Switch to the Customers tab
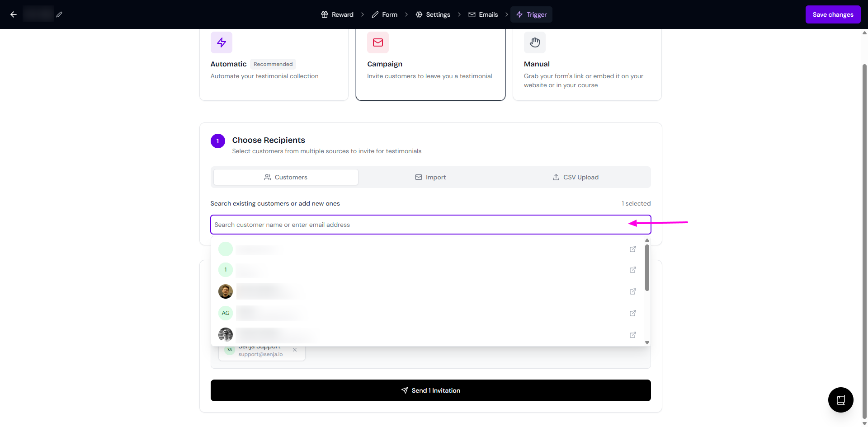The width and height of the screenshot is (868, 427). click(x=286, y=177)
